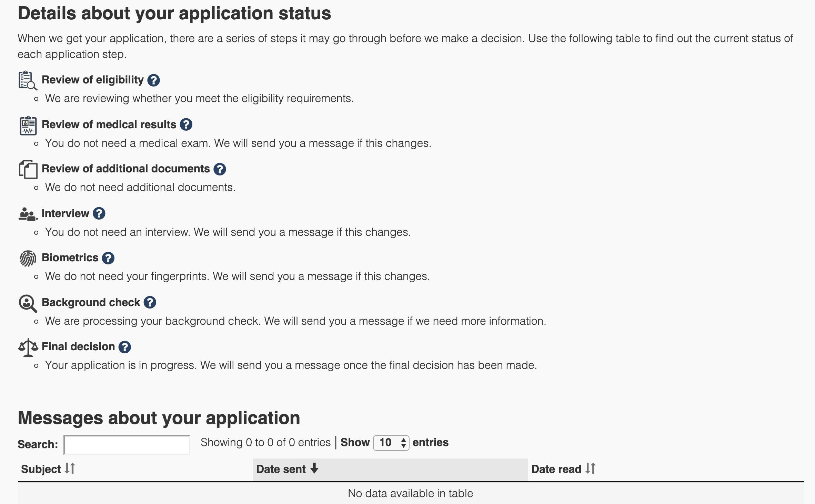Click the eligibility checklist magnifier icon
The height and width of the screenshot is (504, 815).
pos(28,81)
